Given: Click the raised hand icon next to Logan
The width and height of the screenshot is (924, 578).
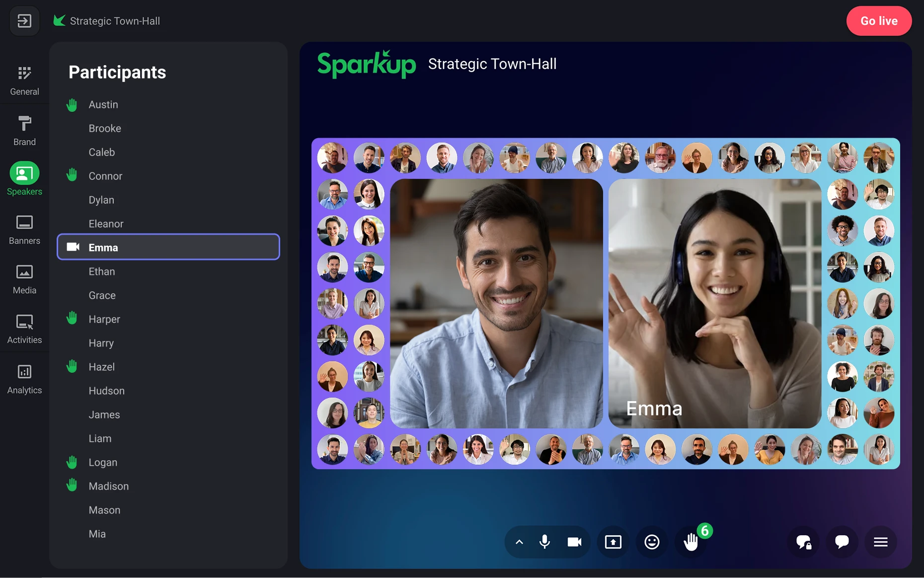Looking at the screenshot, I should 72,462.
